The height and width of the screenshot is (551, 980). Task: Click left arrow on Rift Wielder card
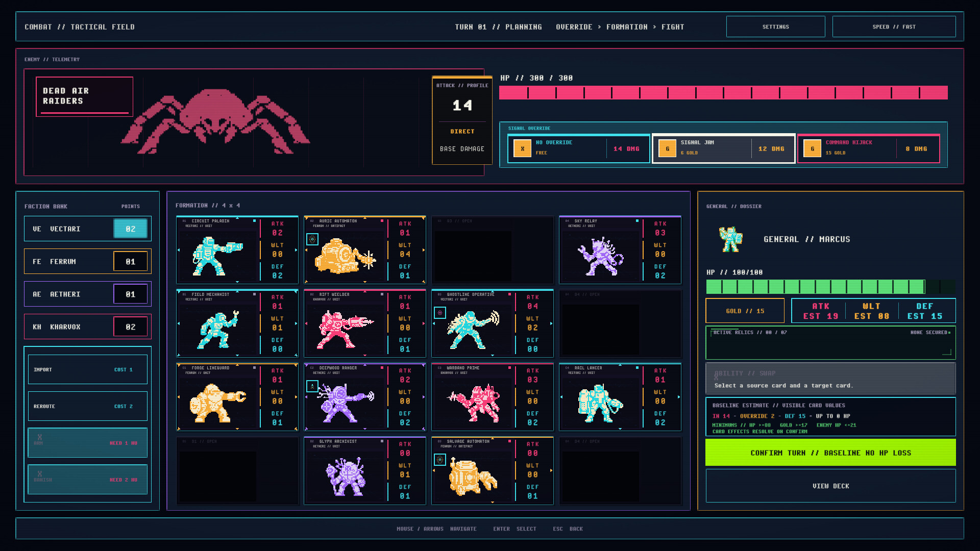pyautogui.click(x=306, y=323)
